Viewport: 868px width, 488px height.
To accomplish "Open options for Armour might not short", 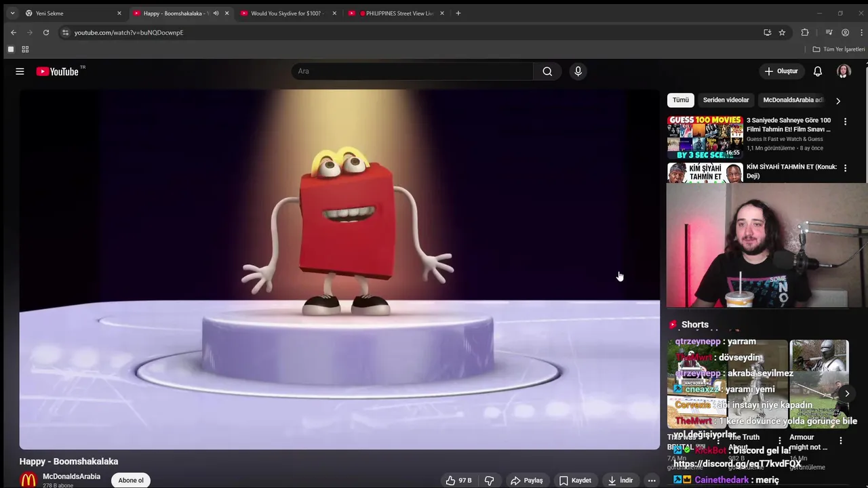I will (x=841, y=441).
